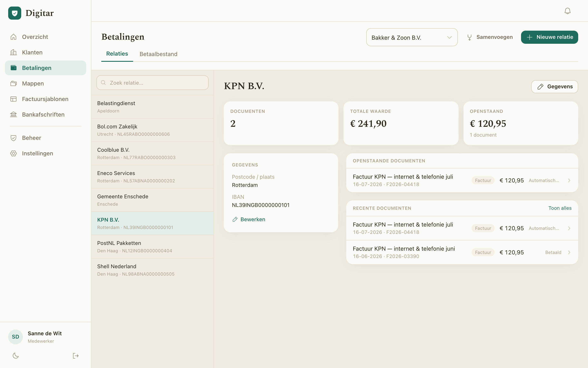Open Mappen in the sidebar
The image size is (588, 368).
coord(46,83)
